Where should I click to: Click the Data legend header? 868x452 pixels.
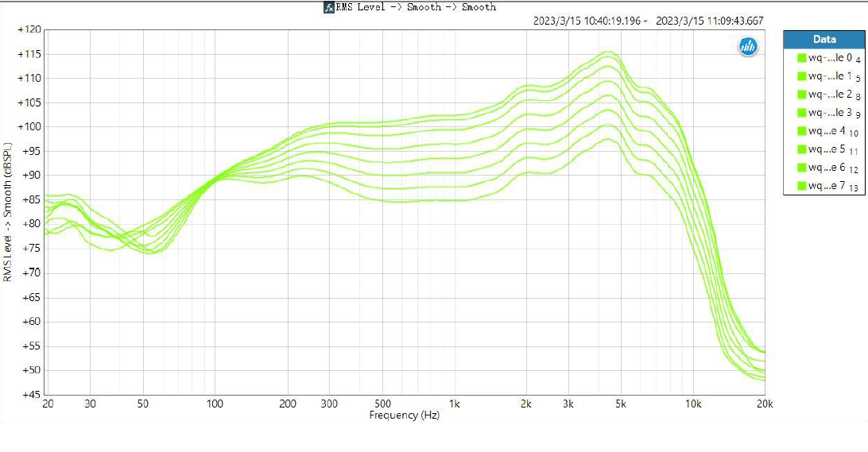coord(824,39)
